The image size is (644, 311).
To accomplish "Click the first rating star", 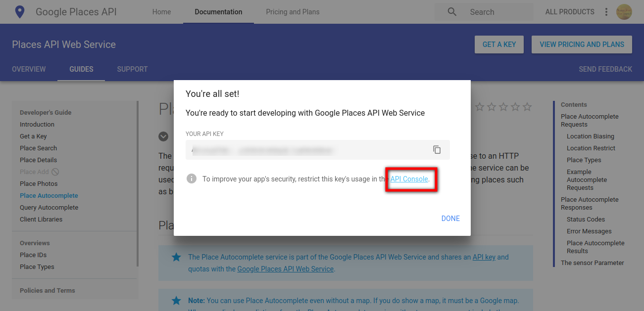I will click(x=480, y=107).
